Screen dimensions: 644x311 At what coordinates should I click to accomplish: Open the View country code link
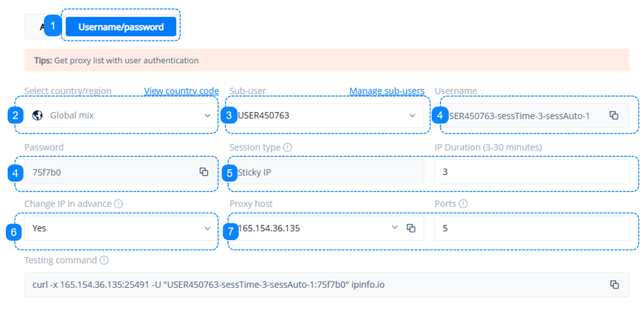181,91
